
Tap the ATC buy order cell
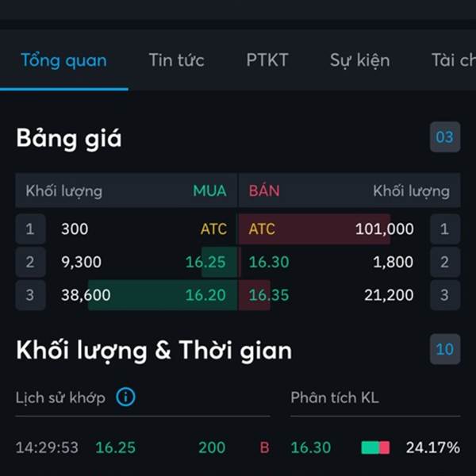(x=213, y=229)
